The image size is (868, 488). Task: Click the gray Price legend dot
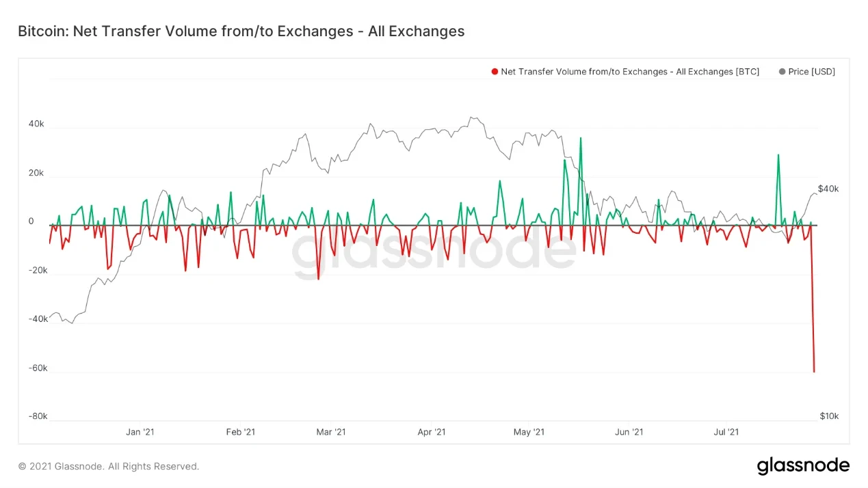click(782, 72)
